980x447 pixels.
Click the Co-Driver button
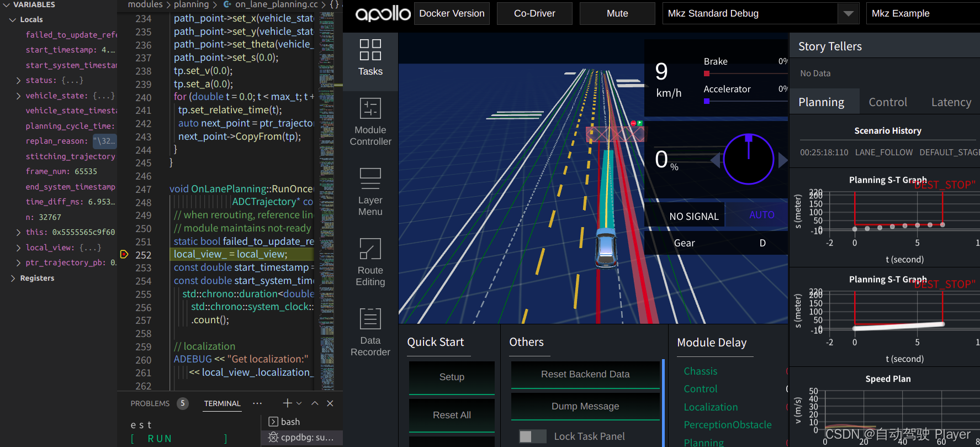534,13
